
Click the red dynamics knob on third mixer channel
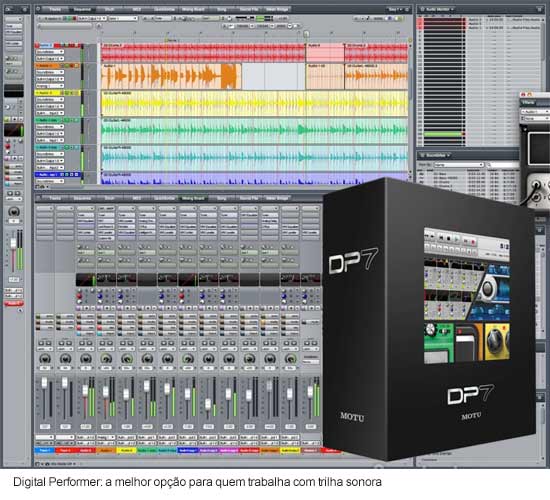click(80, 296)
